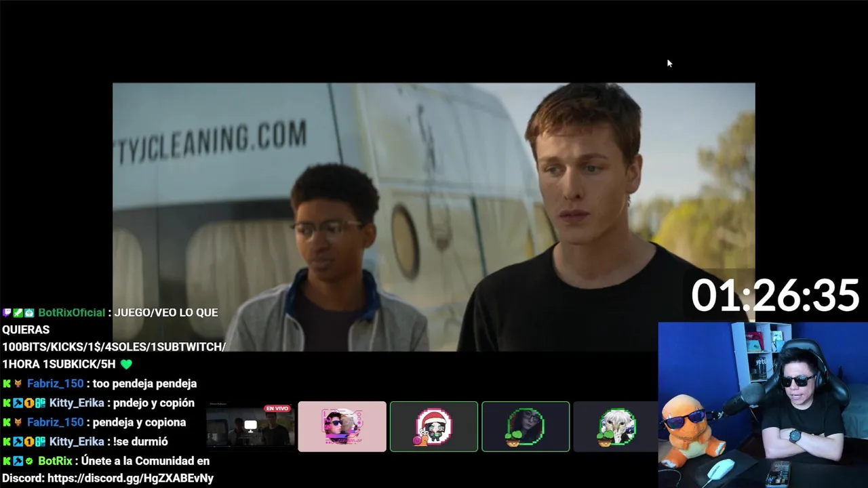Click the green heart emoji after 1SUBKICK/5H
Screen dimensions: 868x488
point(126,364)
